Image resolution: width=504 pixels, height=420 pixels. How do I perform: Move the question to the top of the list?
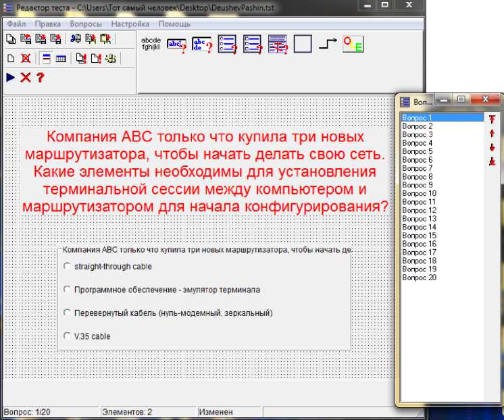[492, 120]
